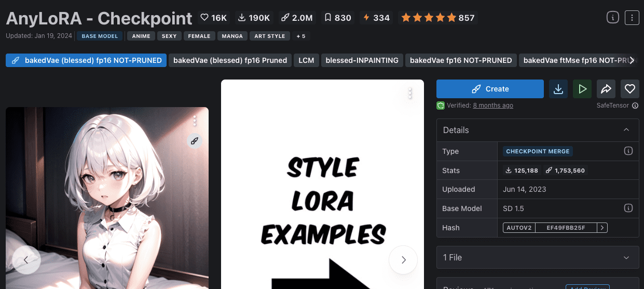
Task: Open the three-dot menu in the page header
Action: pos(632,18)
